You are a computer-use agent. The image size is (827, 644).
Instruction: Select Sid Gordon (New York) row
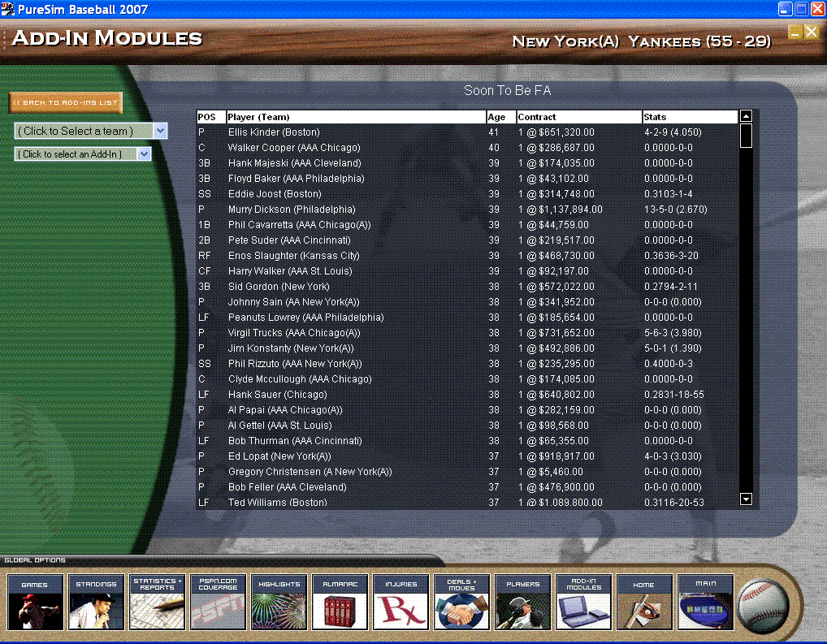click(x=467, y=287)
